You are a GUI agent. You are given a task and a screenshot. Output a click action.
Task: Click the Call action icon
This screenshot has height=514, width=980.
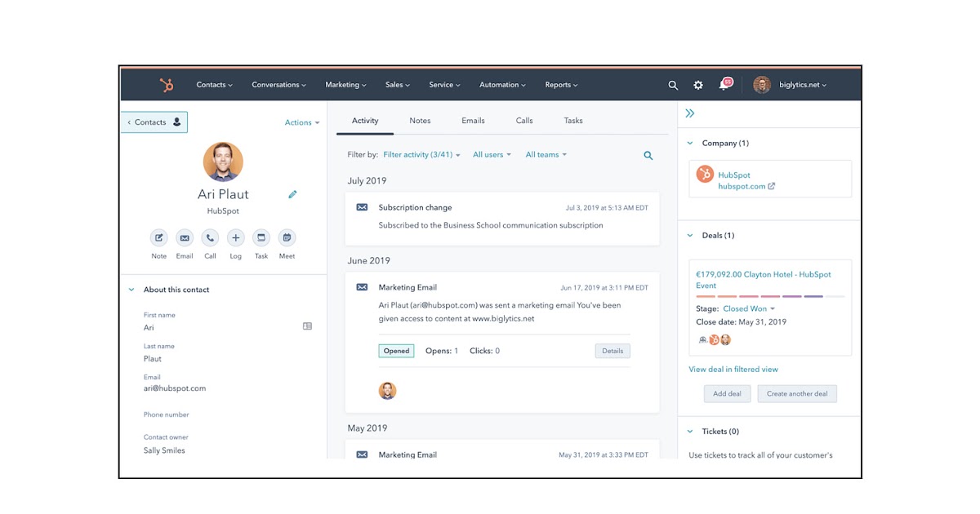(x=210, y=237)
